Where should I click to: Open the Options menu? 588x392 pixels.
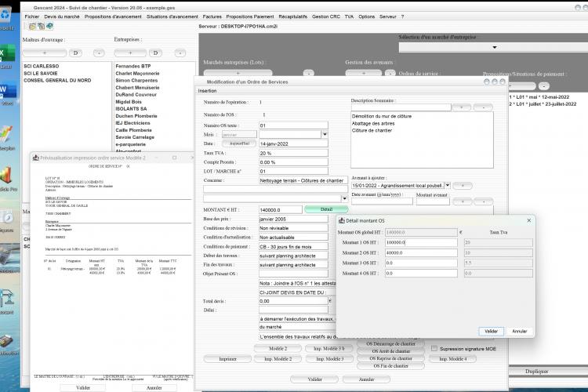(366, 16)
